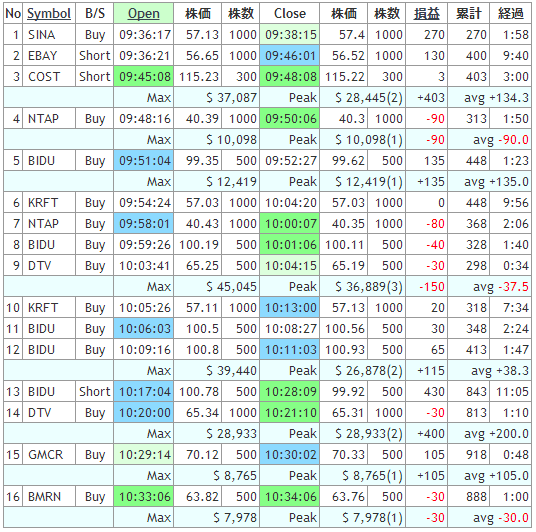Click the avg -90.0 cell

489,139
